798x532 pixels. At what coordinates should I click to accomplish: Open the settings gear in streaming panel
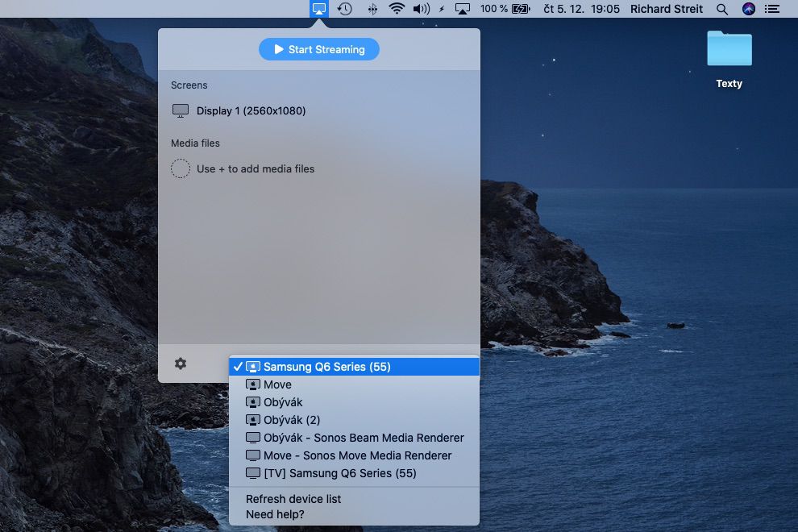click(181, 364)
